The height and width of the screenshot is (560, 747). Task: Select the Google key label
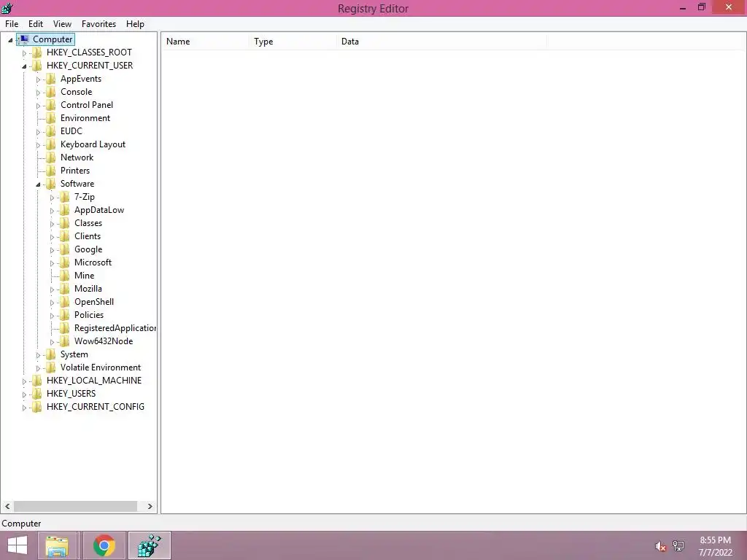click(88, 249)
